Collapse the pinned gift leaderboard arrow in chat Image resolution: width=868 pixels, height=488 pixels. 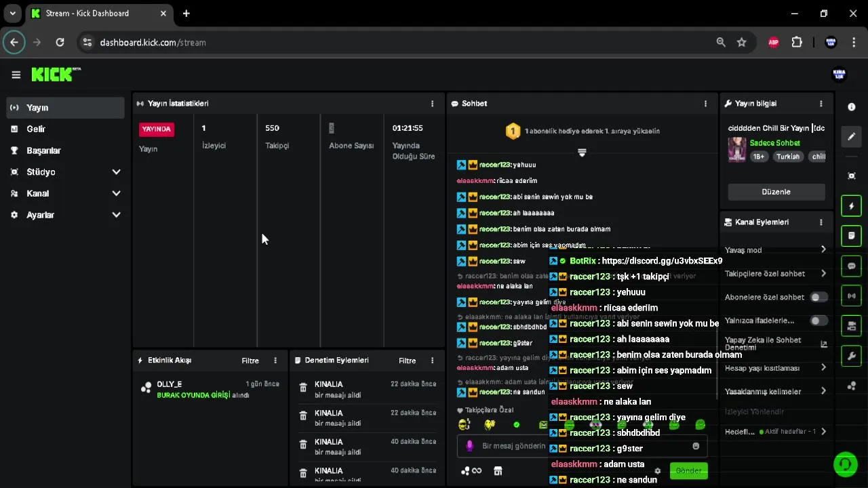tap(582, 152)
